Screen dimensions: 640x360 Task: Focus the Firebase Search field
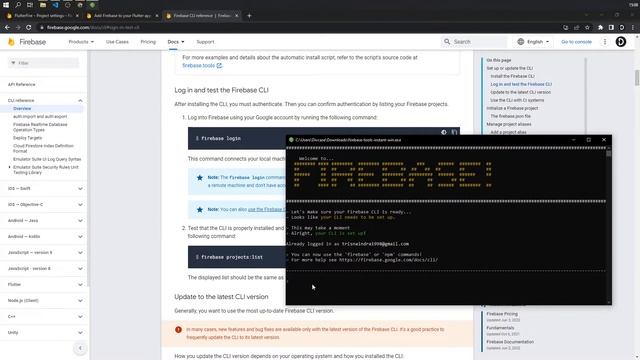click(474, 42)
